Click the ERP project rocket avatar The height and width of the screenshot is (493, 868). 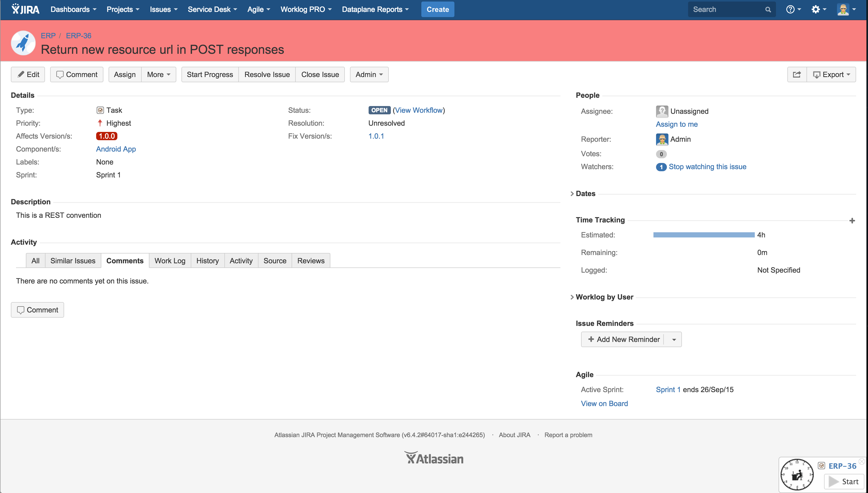[23, 43]
